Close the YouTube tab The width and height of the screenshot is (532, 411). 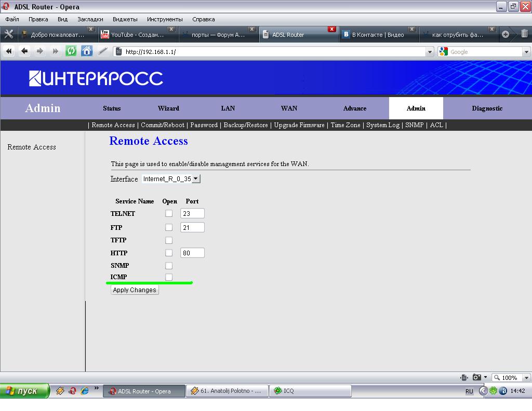point(171,29)
